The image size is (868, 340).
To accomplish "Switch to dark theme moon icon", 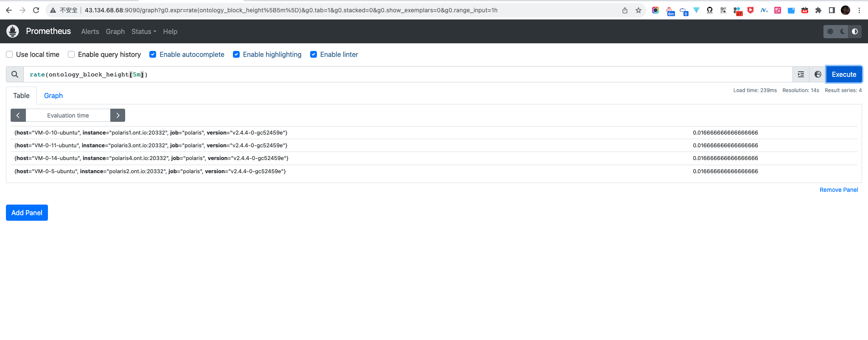I will pos(843,31).
